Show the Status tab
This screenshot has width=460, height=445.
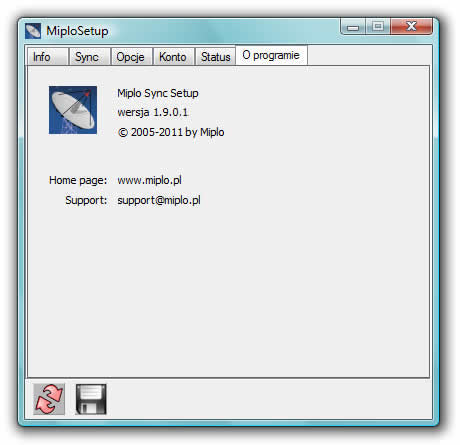(215, 56)
